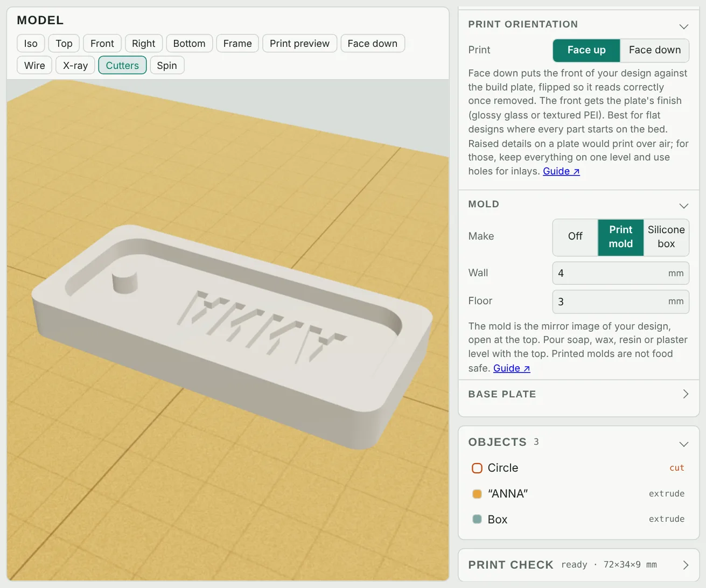Select the "ANNA" object row

click(x=578, y=494)
